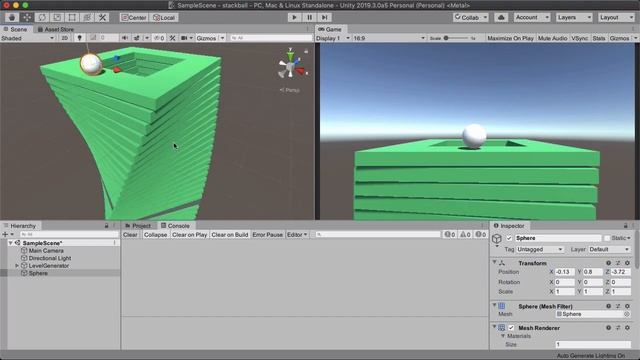
Task: Click the Step frame button
Action: point(324,17)
